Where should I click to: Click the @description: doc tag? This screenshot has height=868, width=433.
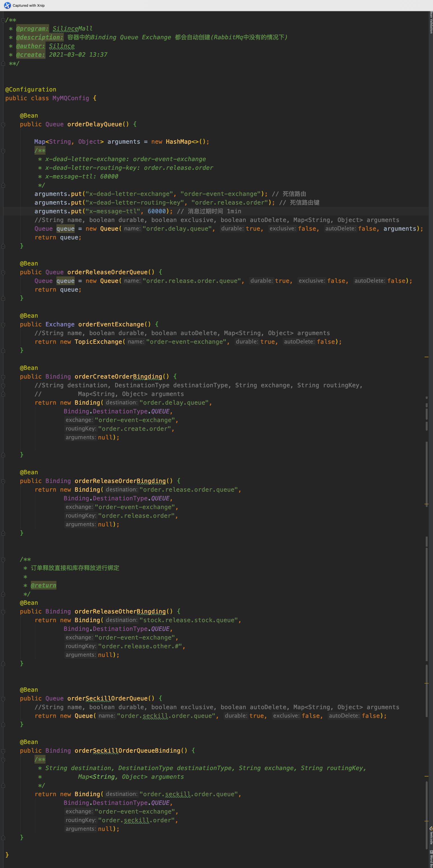tap(40, 37)
